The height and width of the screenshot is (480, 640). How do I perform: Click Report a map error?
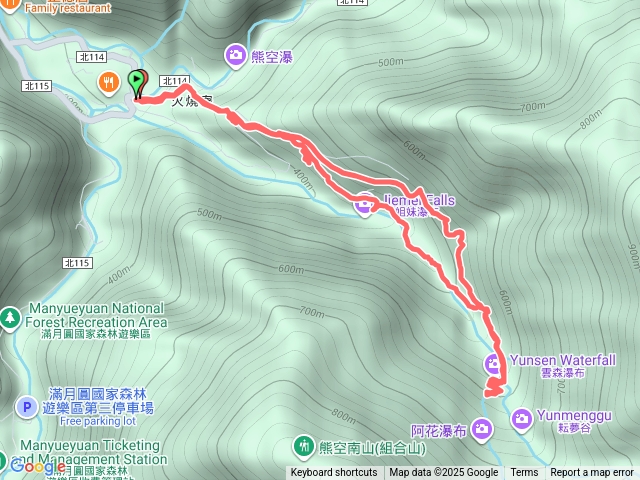pyautogui.click(x=591, y=473)
